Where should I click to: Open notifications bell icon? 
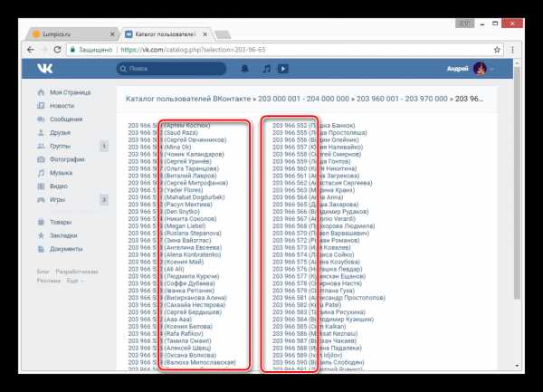(244, 69)
